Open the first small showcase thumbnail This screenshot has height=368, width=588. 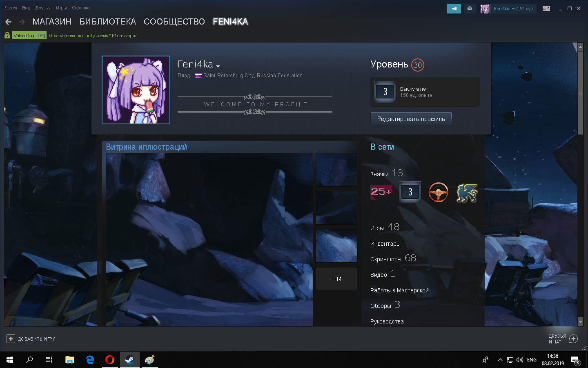click(336, 170)
